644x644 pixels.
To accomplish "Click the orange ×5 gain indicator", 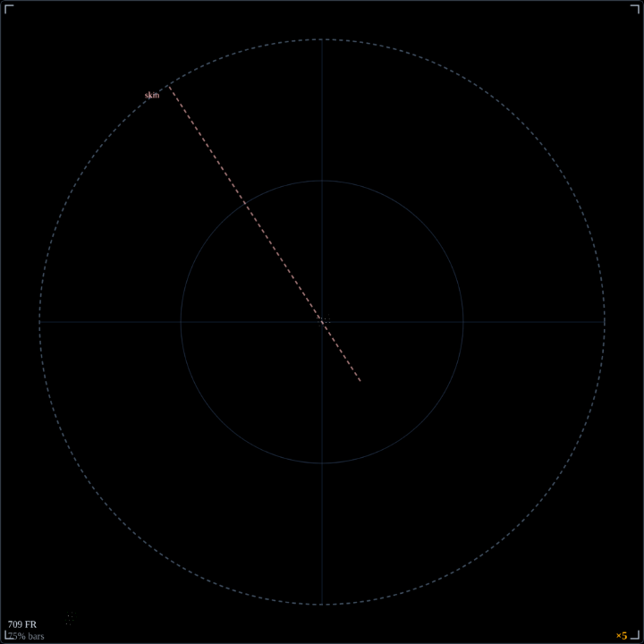I will coord(622,636).
